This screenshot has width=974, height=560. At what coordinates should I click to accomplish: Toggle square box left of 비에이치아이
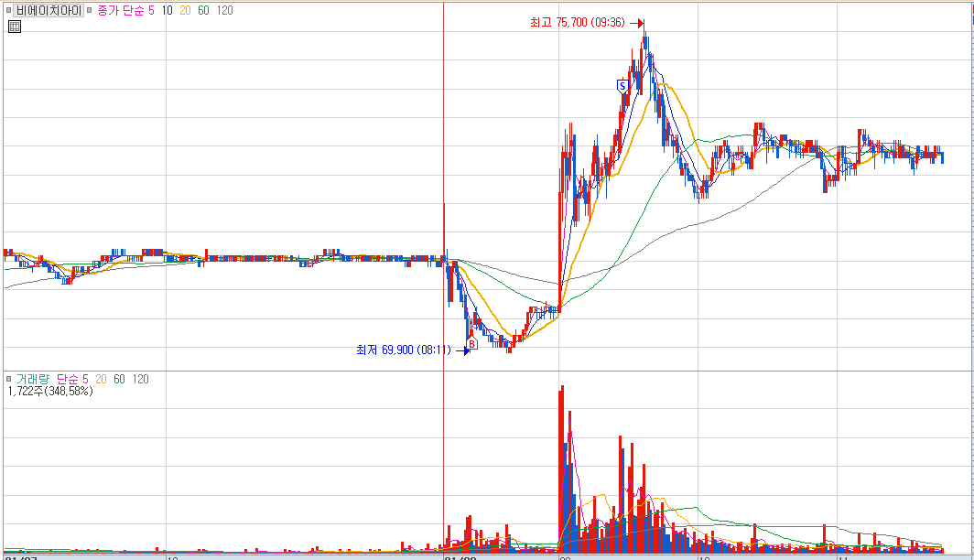pyautogui.click(x=8, y=11)
